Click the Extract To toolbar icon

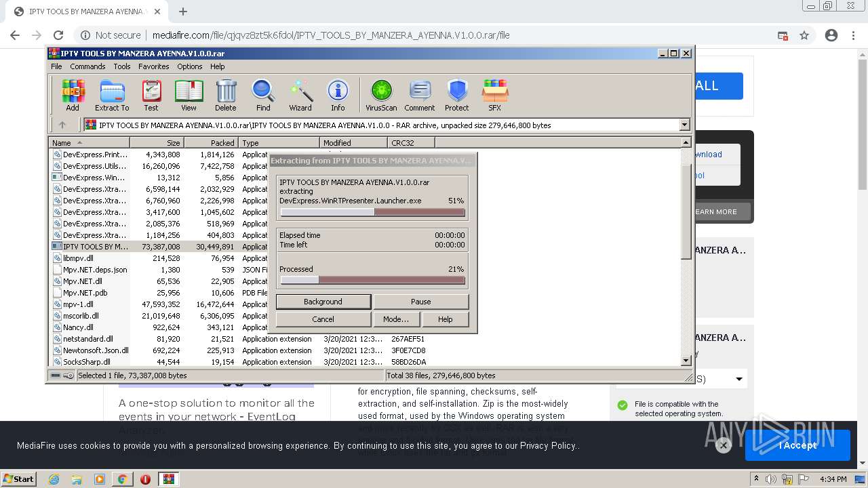click(x=112, y=95)
